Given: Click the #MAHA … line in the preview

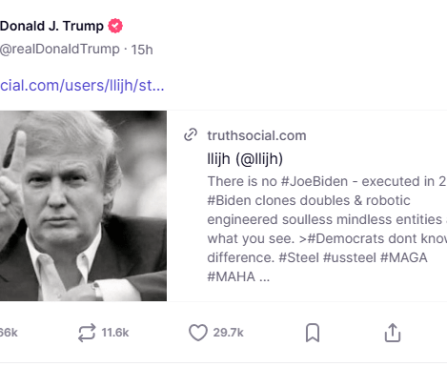Looking at the screenshot, I should coord(238,277).
